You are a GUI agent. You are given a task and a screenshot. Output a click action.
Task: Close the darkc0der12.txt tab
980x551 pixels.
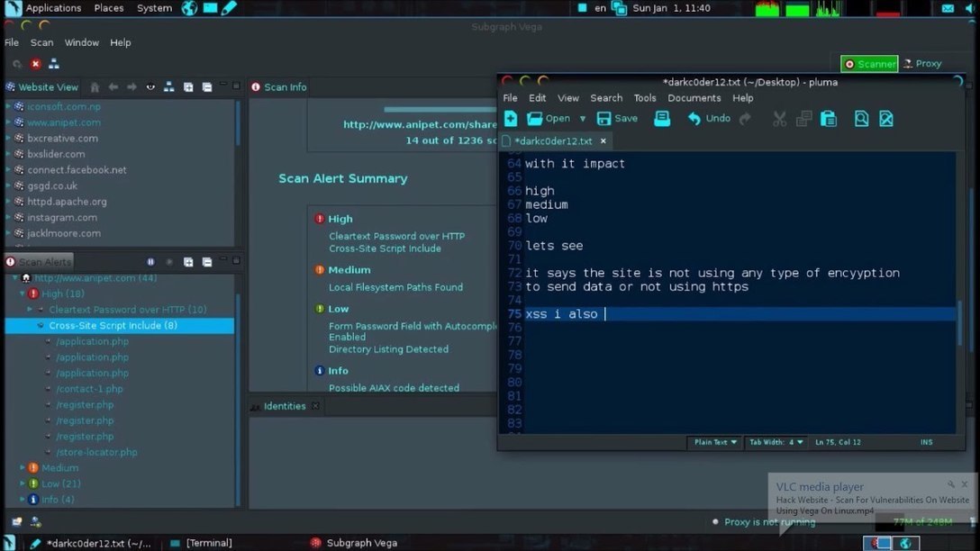point(603,141)
